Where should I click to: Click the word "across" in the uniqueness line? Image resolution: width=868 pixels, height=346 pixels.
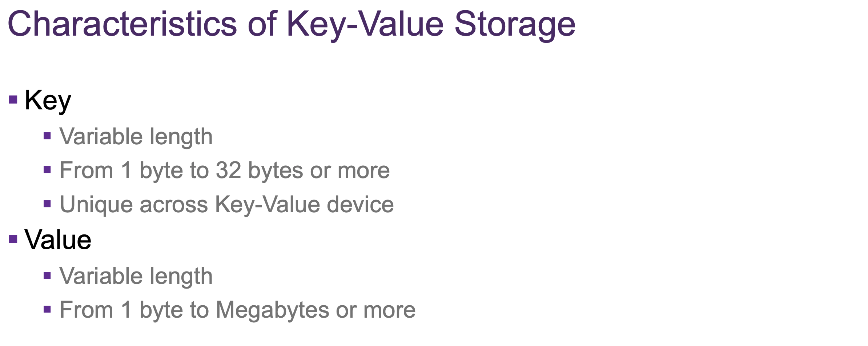tap(174, 205)
